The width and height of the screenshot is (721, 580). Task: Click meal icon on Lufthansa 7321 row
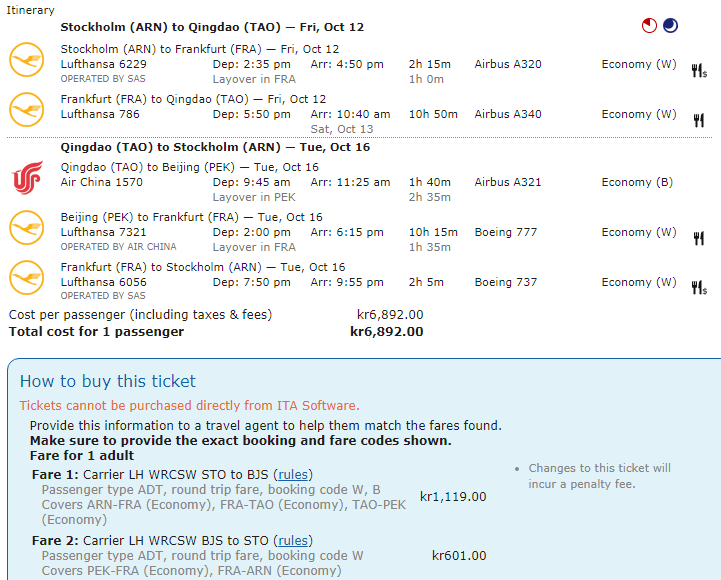tap(699, 239)
